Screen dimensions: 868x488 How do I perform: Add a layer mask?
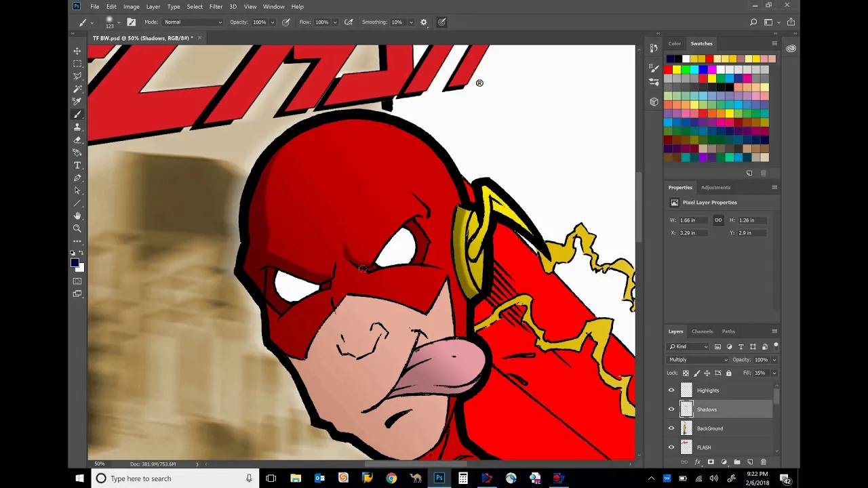[711, 462]
